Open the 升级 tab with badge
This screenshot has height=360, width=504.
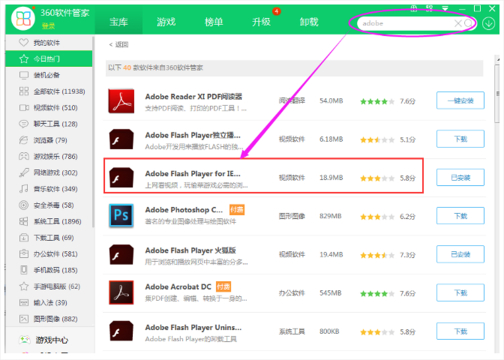(x=261, y=22)
